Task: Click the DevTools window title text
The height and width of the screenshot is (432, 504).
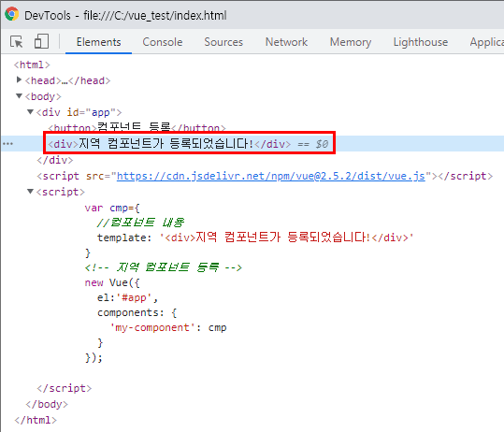Action: tap(125, 15)
